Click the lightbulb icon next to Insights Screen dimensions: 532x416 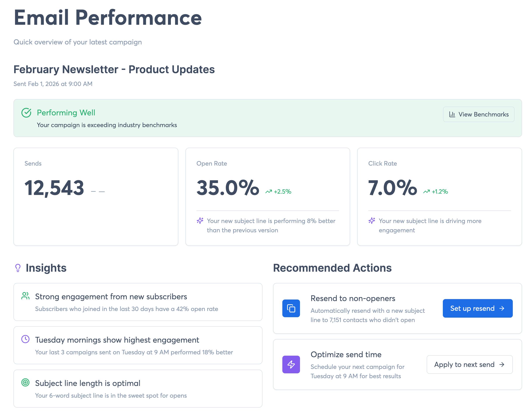[x=18, y=268]
